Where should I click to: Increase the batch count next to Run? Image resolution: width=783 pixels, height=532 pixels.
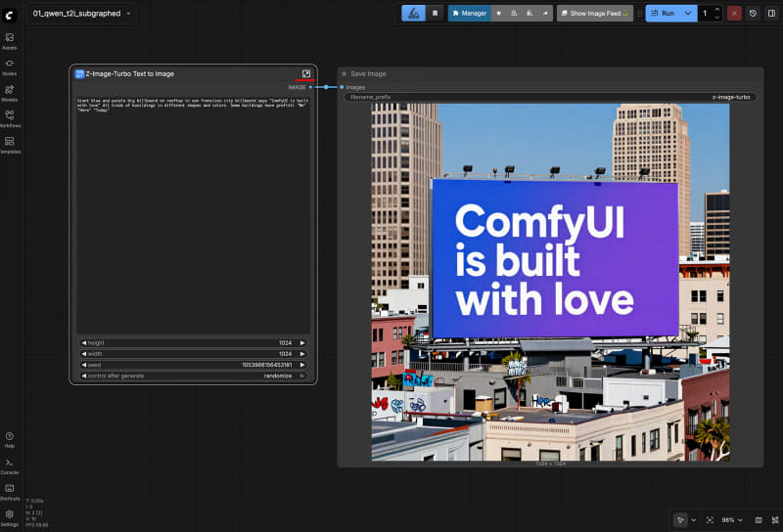point(717,10)
